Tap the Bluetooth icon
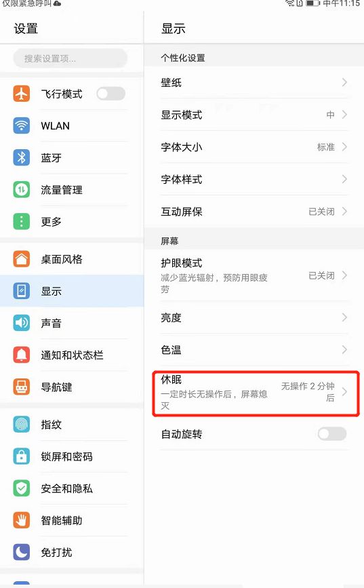The width and height of the screenshot is (364, 588). (x=22, y=157)
